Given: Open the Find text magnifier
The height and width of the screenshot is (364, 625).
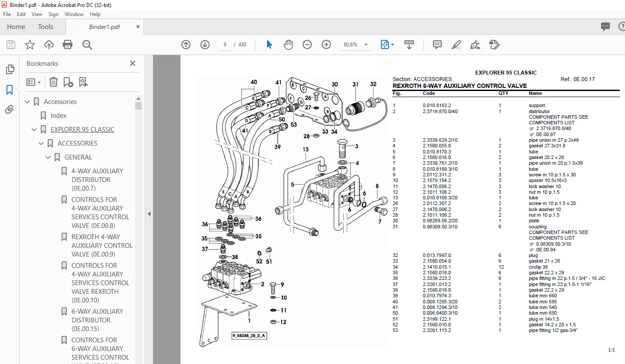Looking at the screenshot, I should pyautogui.click(x=87, y=45).
